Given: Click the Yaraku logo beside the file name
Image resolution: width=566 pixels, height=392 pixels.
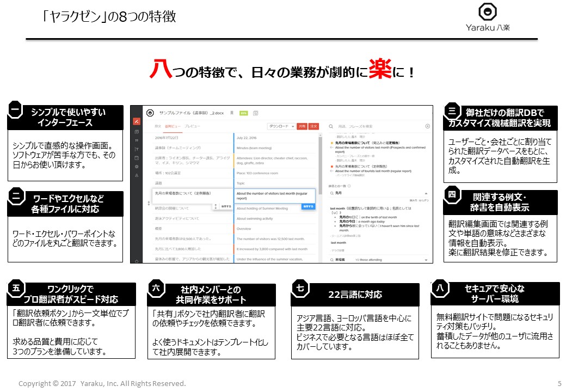Looking at the screenshot, I should (150, 113).
